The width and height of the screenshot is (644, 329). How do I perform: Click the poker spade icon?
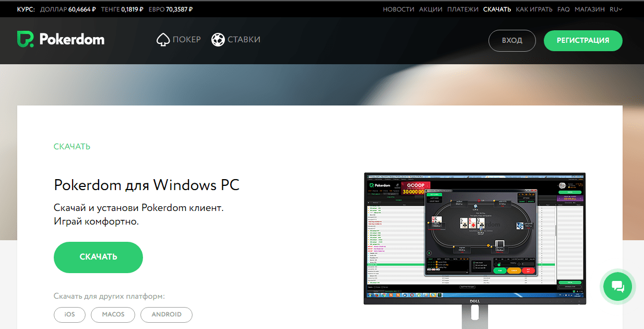pos(163,40)
